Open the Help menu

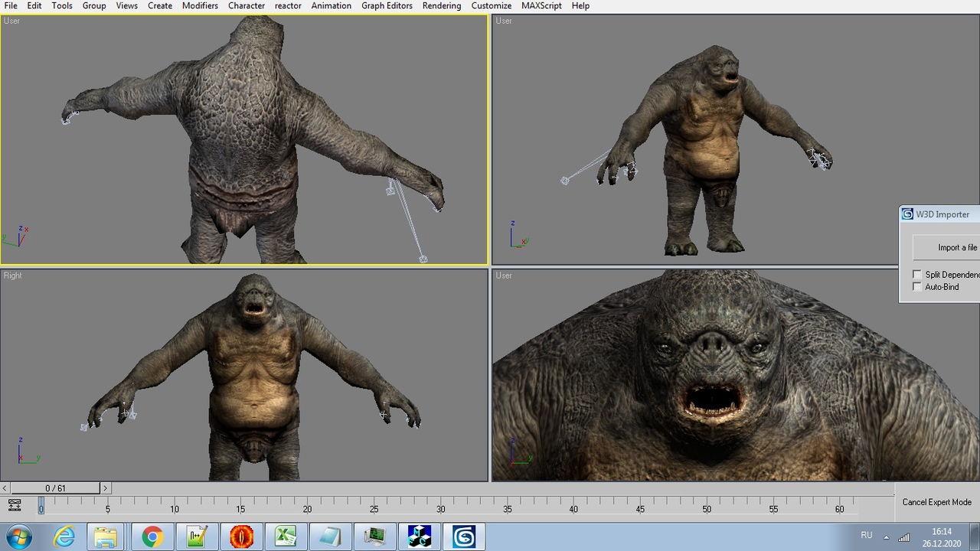[x=580, y=5]
